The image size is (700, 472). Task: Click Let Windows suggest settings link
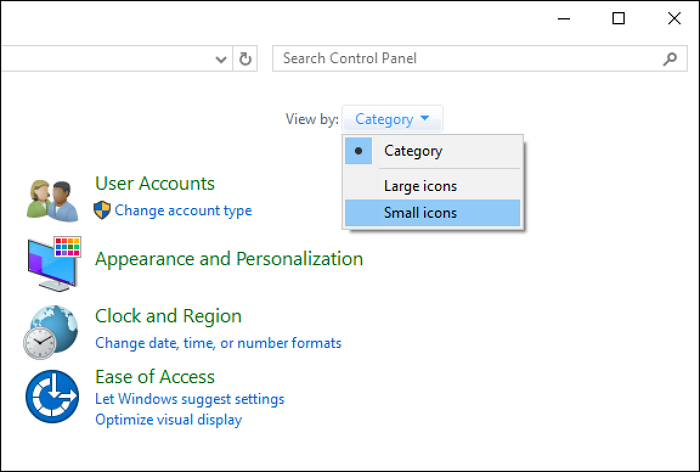pos(190,399)
